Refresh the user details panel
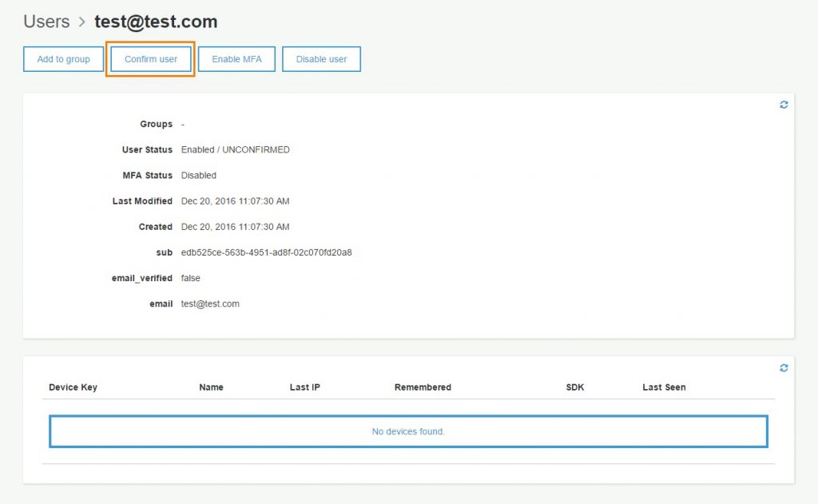The height and width of the screenshot is (504, 818). coord(784,105)
